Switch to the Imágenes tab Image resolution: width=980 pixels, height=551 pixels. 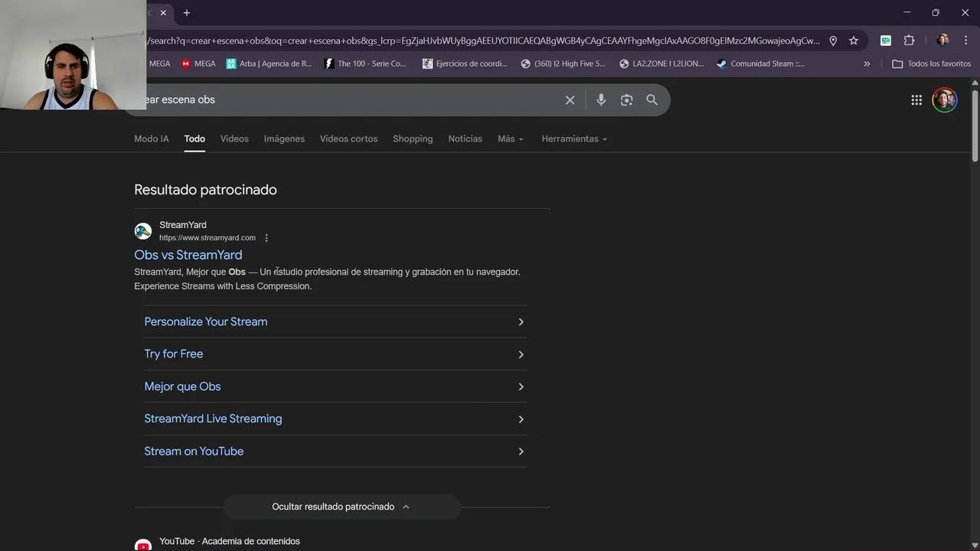tap(284, 139)
